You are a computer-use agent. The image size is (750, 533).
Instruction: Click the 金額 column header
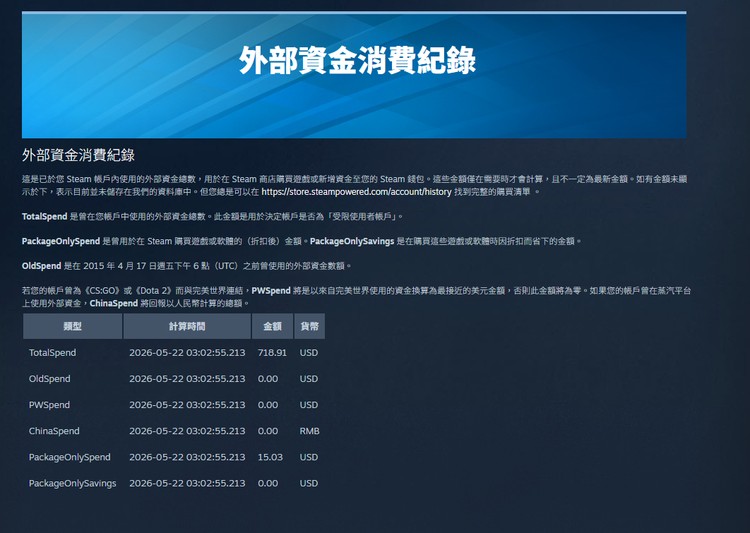(x=273, y=326)
